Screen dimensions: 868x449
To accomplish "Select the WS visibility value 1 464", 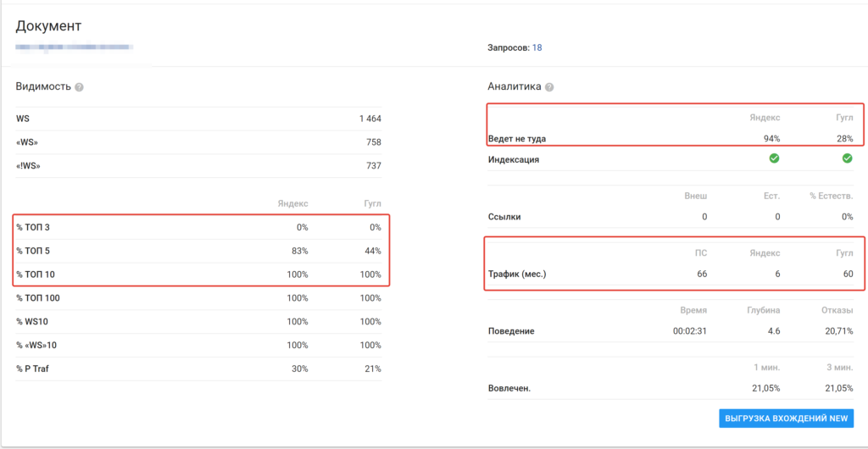I will (370, 119).
